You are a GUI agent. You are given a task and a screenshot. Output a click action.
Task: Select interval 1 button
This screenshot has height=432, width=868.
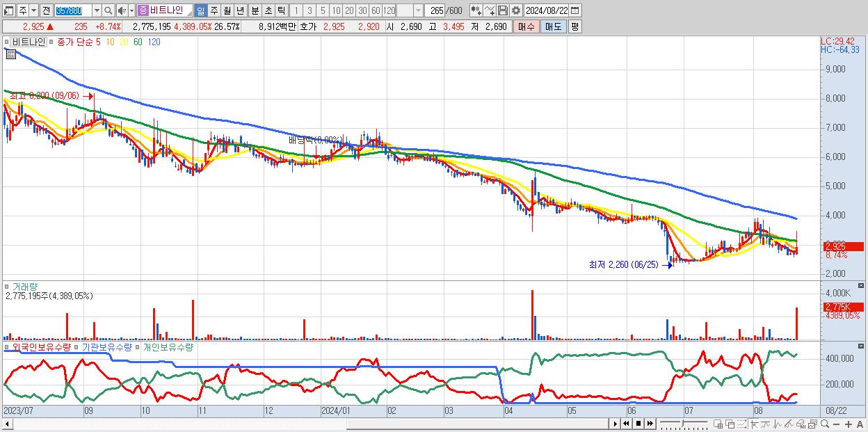296,10
